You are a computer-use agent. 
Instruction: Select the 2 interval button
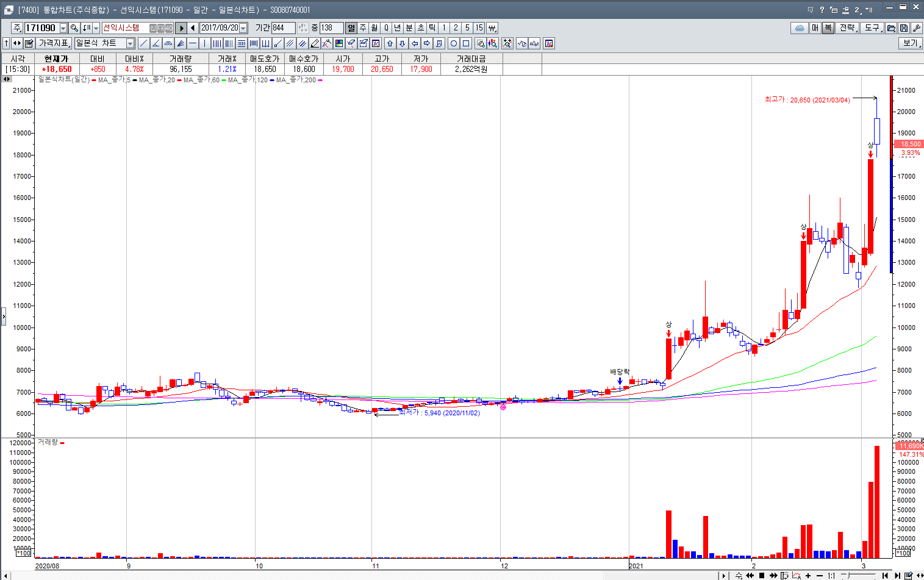tap(456, 28)
